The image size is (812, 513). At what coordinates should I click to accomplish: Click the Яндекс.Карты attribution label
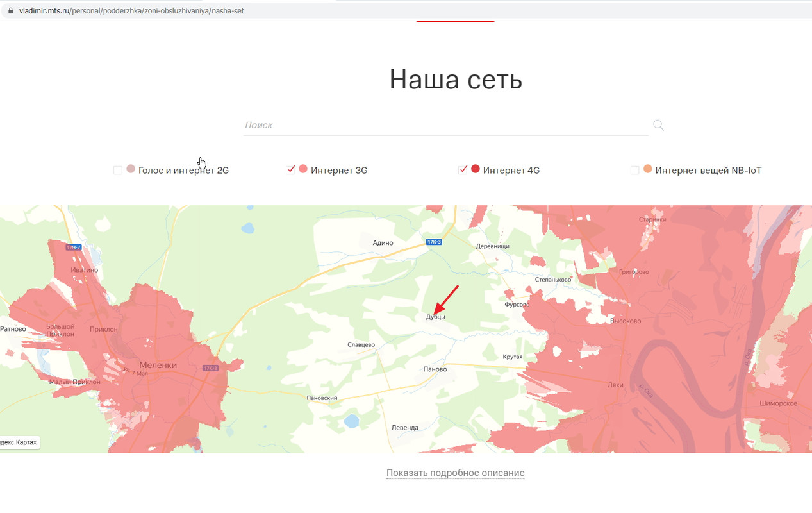click(19, 442)
